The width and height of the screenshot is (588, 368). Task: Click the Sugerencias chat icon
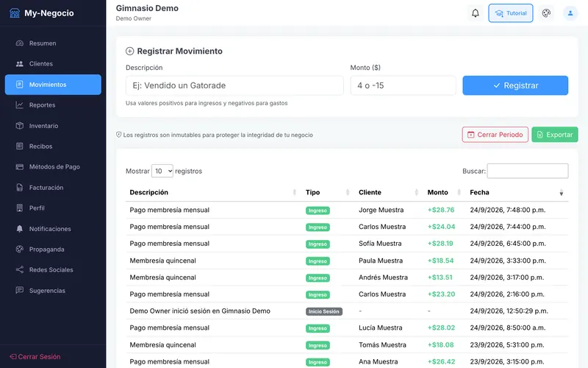click(20, 290)
